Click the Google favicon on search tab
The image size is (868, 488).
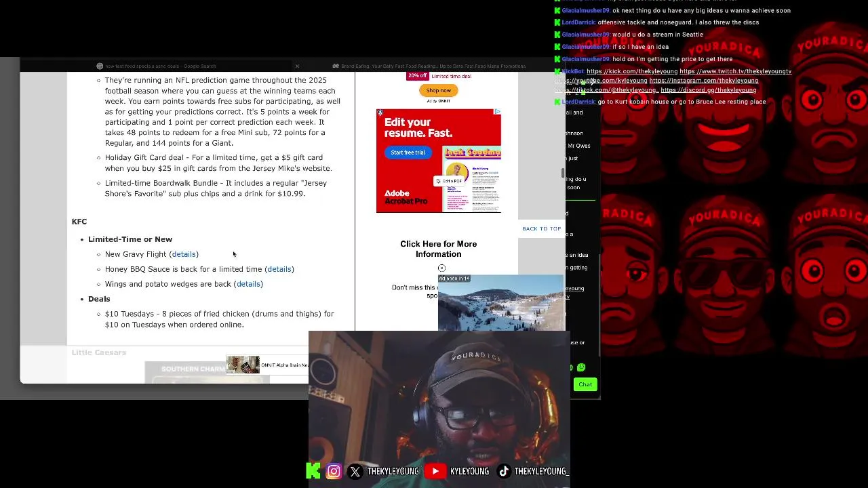coord(100,66)
